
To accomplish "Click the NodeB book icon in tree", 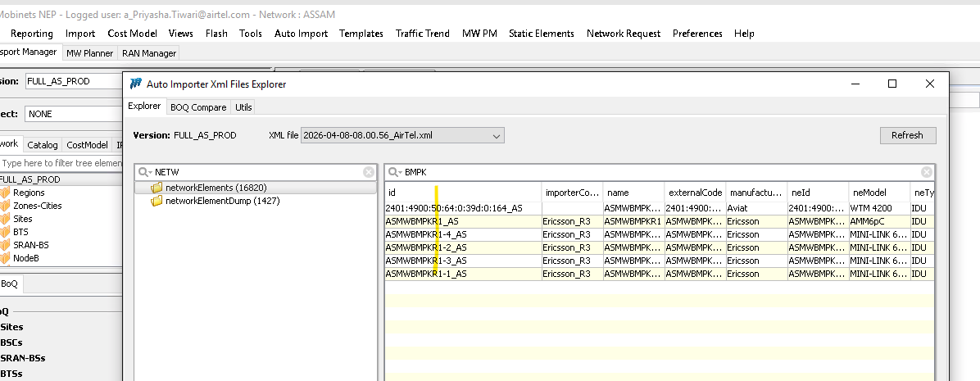I will 5,258.
